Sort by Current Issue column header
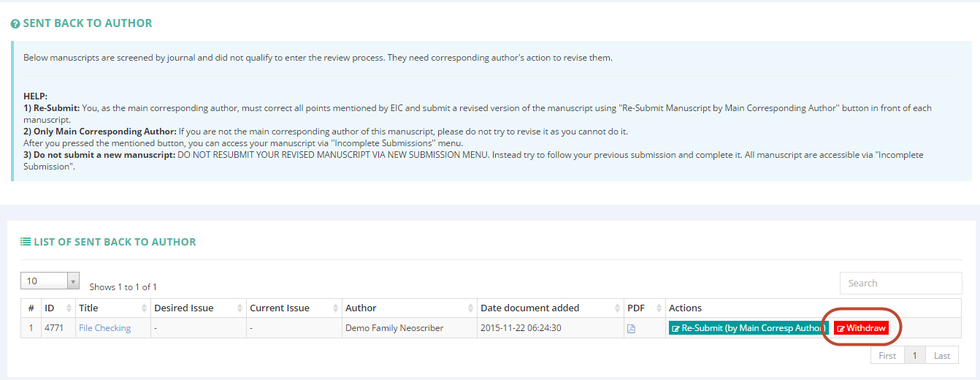 [294, 308]
